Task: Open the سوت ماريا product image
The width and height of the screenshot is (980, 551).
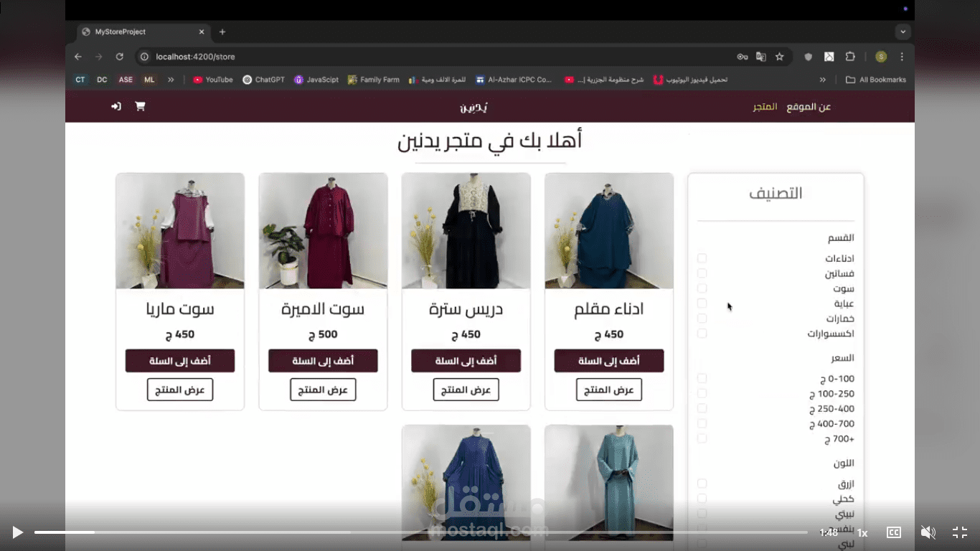Action: coord(180,231)
